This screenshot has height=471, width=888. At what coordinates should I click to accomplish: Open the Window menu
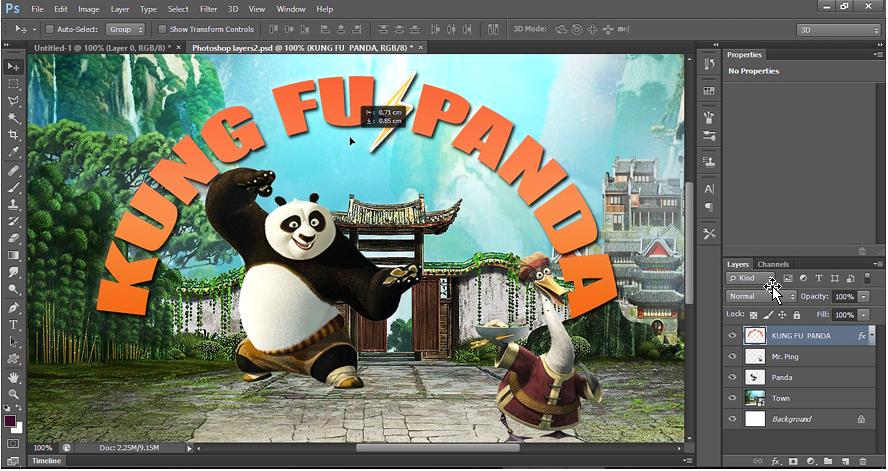coord(292,9)
